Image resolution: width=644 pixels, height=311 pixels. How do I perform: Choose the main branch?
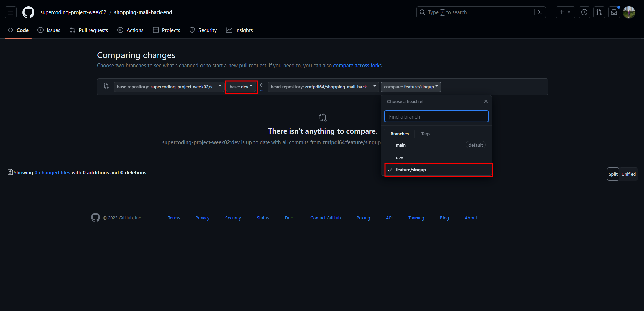tap(436, 145)
